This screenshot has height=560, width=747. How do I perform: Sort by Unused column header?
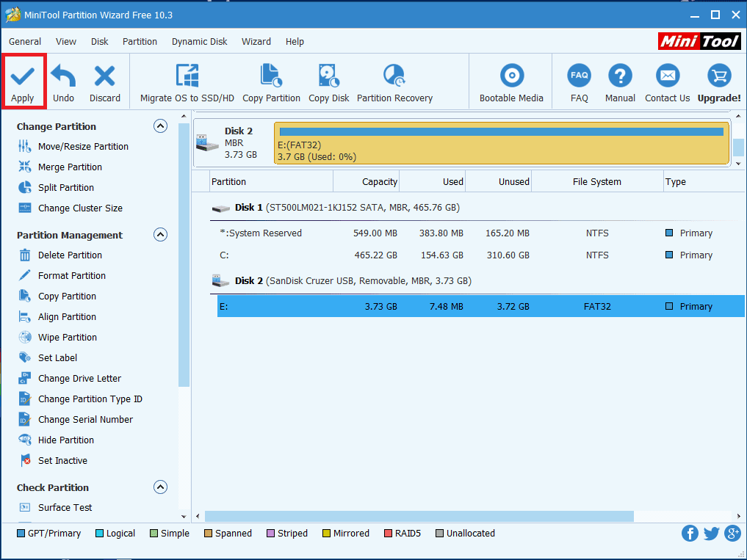498,181
